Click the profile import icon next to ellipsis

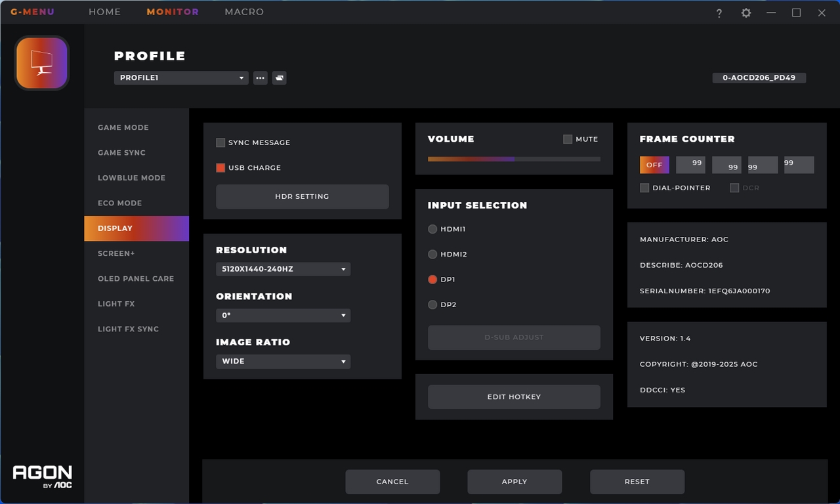click(280, 78)
